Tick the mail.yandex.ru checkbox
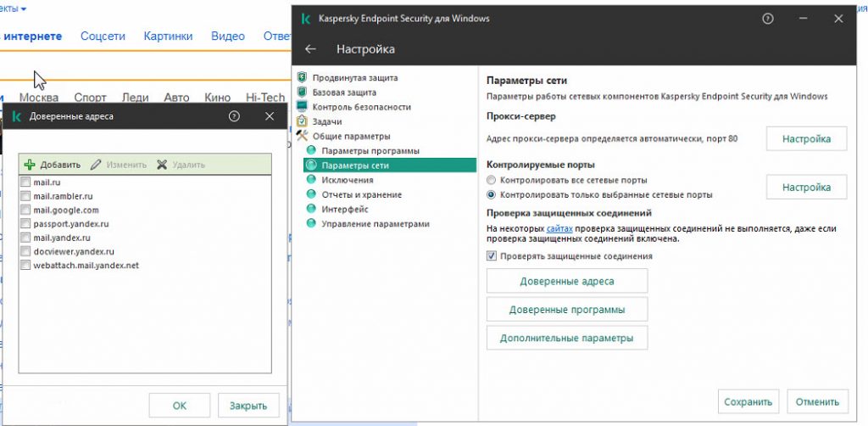 25,238
